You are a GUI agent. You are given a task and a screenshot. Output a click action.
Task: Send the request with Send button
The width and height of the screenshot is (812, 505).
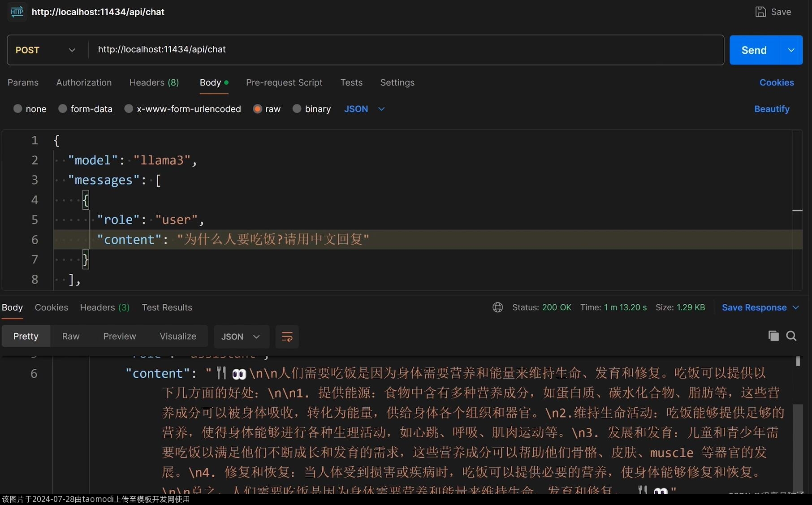754,50
